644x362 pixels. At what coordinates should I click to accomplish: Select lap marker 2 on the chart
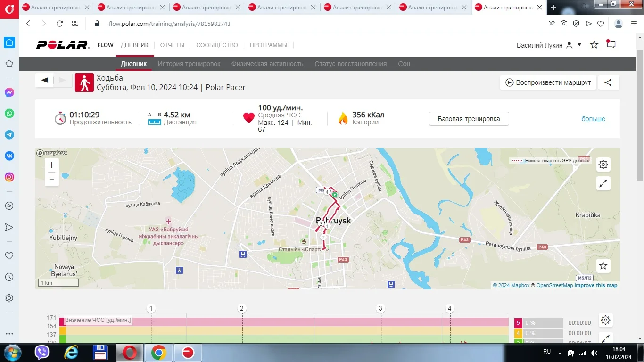pos(242,309)
